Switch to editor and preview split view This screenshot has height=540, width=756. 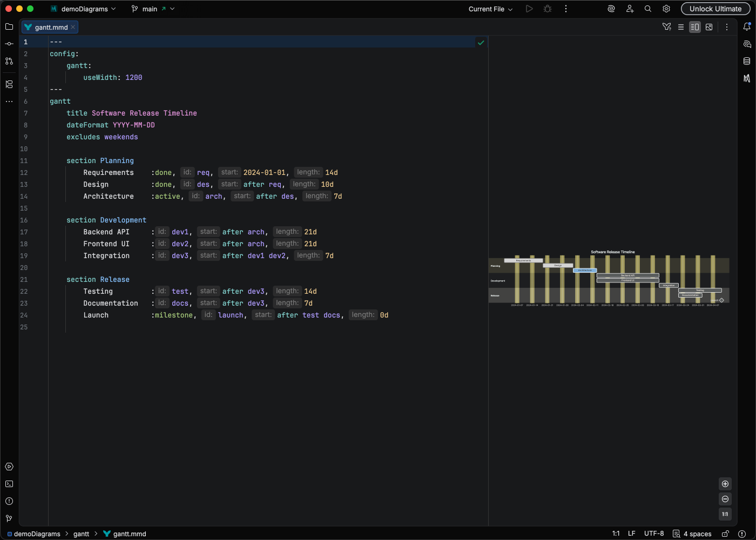click(695, 27)
